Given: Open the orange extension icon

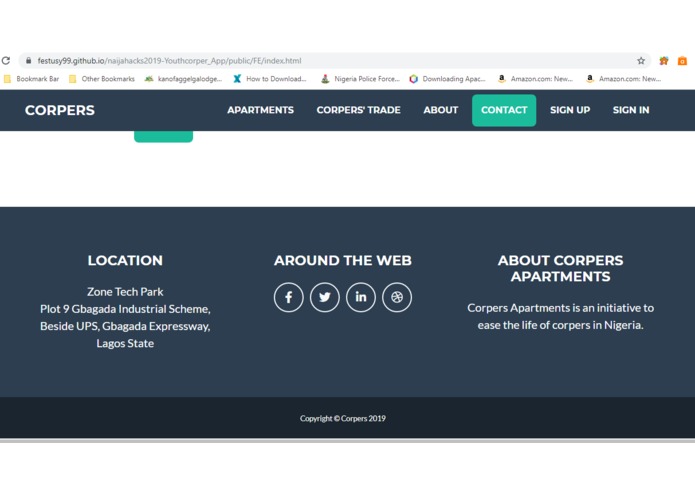Looking at the screenshot, I should click(x=682, y=61).
